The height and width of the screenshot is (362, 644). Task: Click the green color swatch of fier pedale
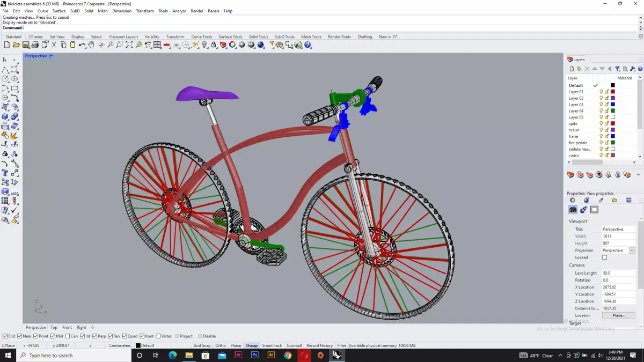coord(613,143)
